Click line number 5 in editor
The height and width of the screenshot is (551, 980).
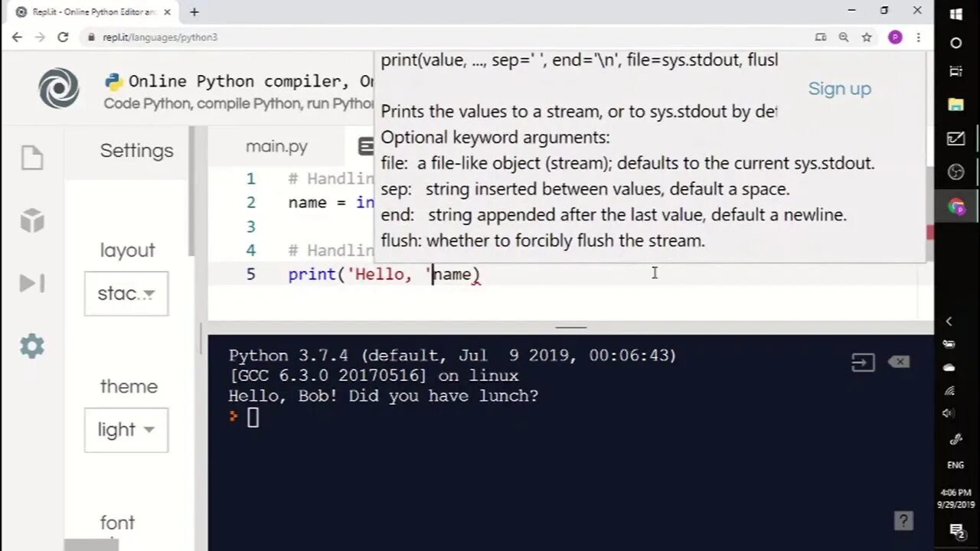click(x=250, y=274)
